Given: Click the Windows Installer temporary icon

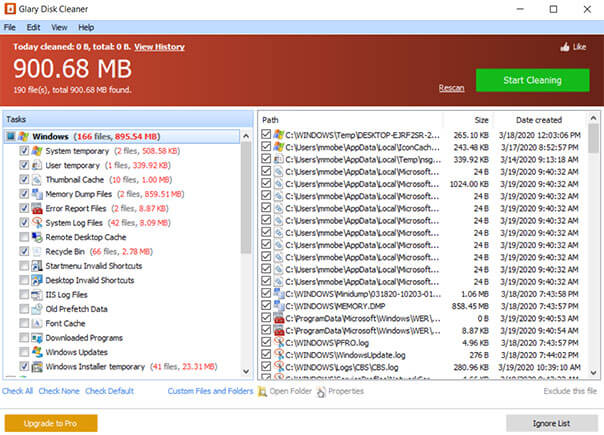Looking at the screenshot, I should [37, 366].
